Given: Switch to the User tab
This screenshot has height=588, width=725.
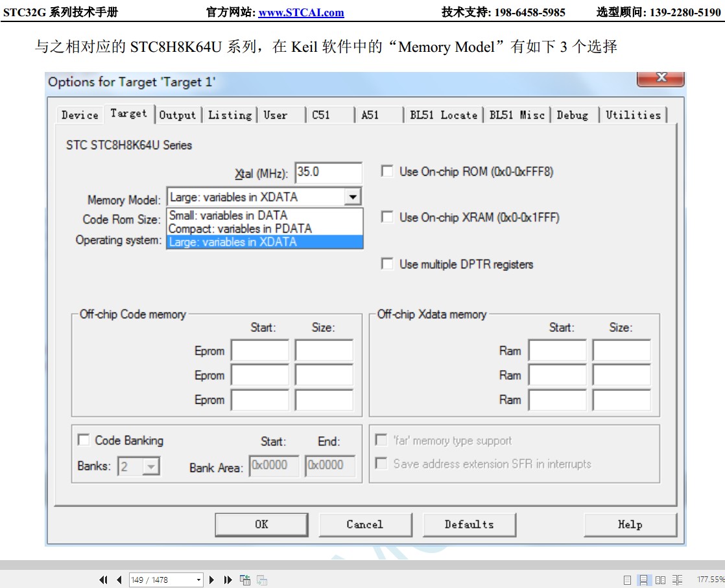Looking at the screenshot, I should point(276,115).
